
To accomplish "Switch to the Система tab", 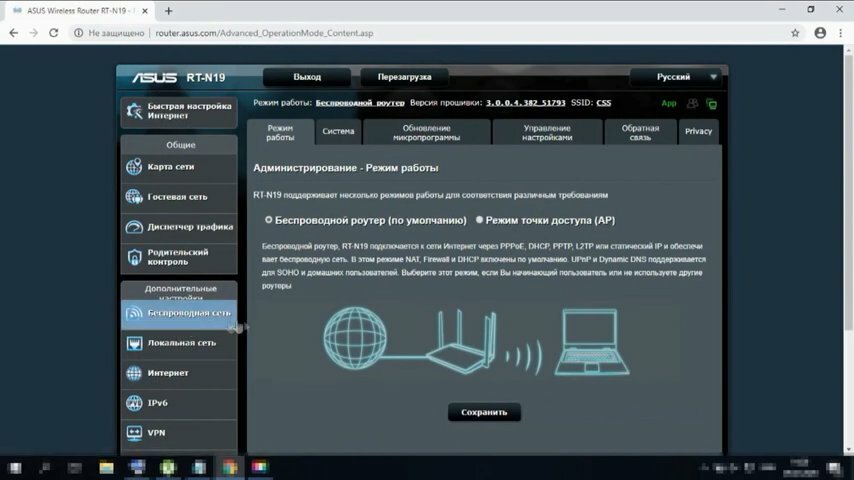I will (x=338, y=132).
